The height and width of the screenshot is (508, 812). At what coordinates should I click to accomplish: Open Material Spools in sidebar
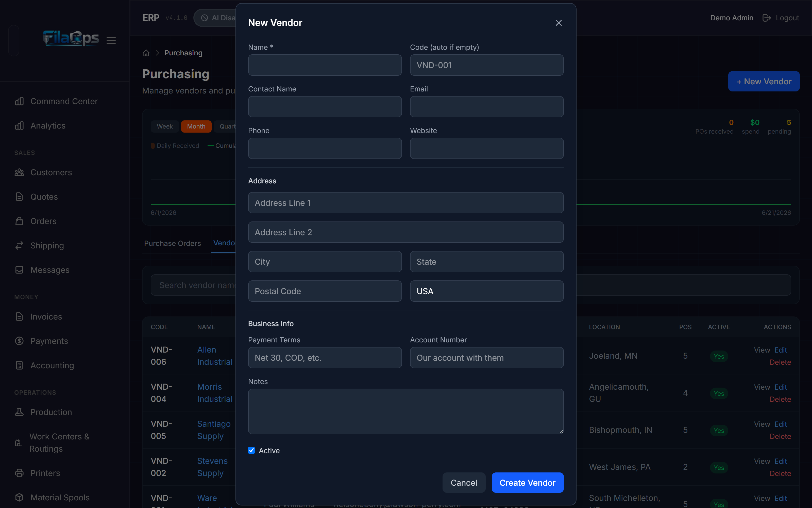coord(52,497)
